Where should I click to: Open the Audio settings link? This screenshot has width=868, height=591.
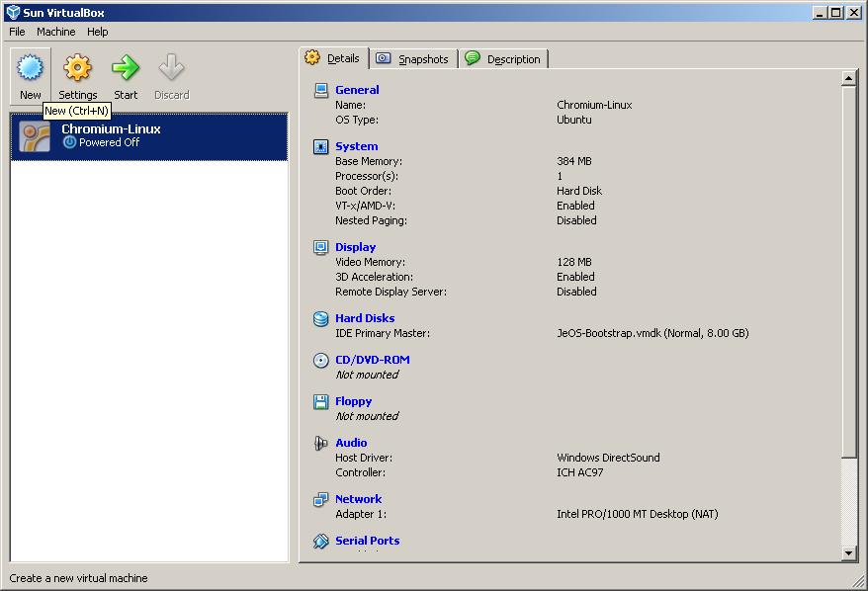pos(351,443)
